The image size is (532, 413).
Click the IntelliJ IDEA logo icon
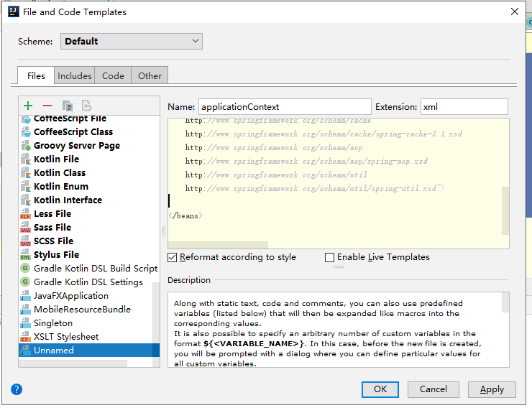coord(14,11)
